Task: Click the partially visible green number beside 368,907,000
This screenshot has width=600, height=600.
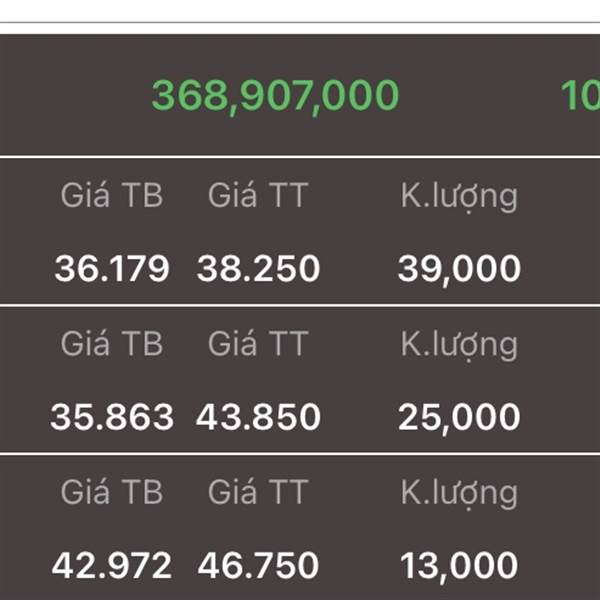Action: point(580,96)
